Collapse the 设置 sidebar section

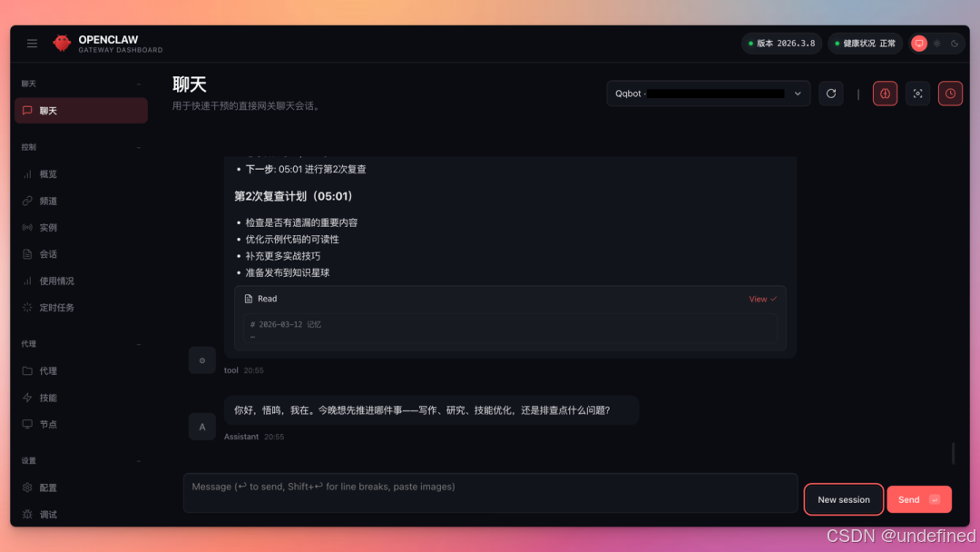(x=139, y=461)
